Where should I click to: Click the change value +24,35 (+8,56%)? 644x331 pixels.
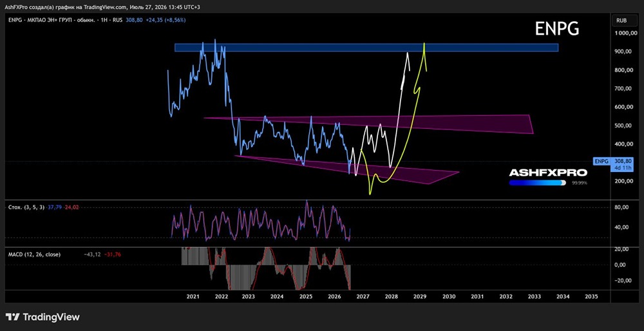165,19
